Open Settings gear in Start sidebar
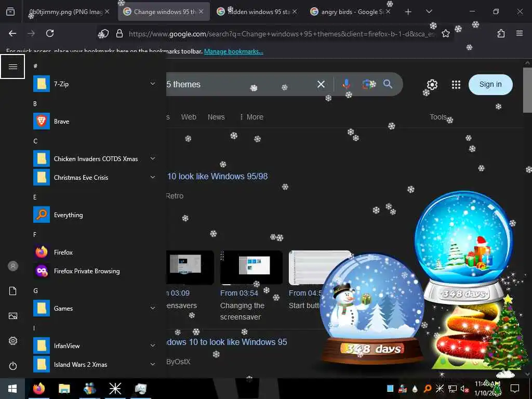The width and height of the screenshot is (532, 399). pos(13,341)
